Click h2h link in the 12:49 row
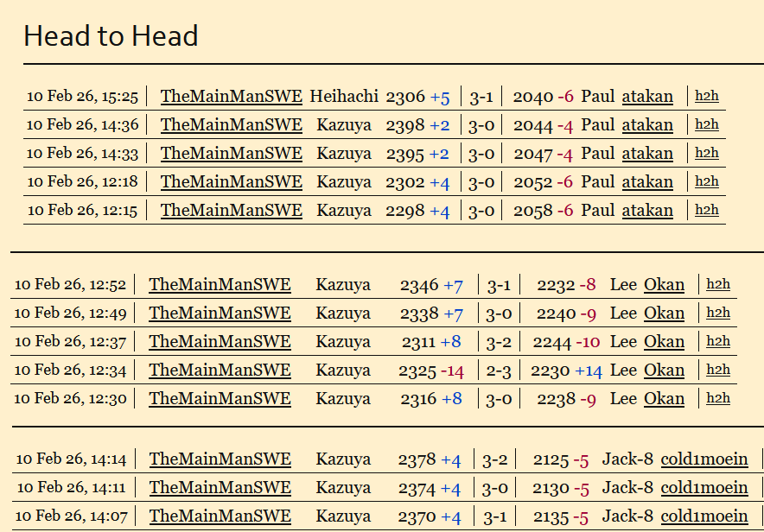Screen dimensions: 764x532 [718, 313]
